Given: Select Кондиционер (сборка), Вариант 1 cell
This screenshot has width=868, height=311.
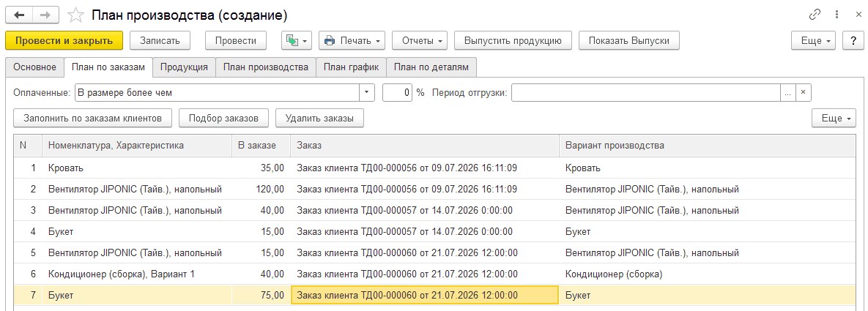Looking at the screenshot, I should 137,274.
